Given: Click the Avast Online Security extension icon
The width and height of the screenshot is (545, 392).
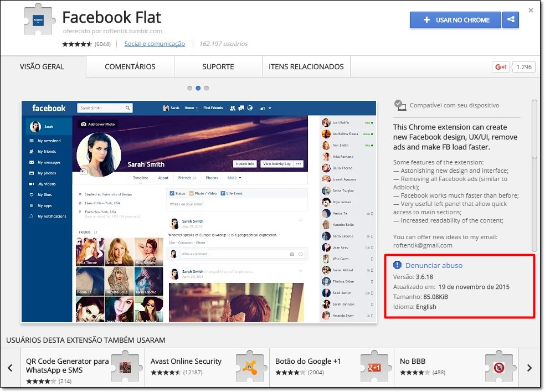Looking at the screenshot, I should (249, 367).
